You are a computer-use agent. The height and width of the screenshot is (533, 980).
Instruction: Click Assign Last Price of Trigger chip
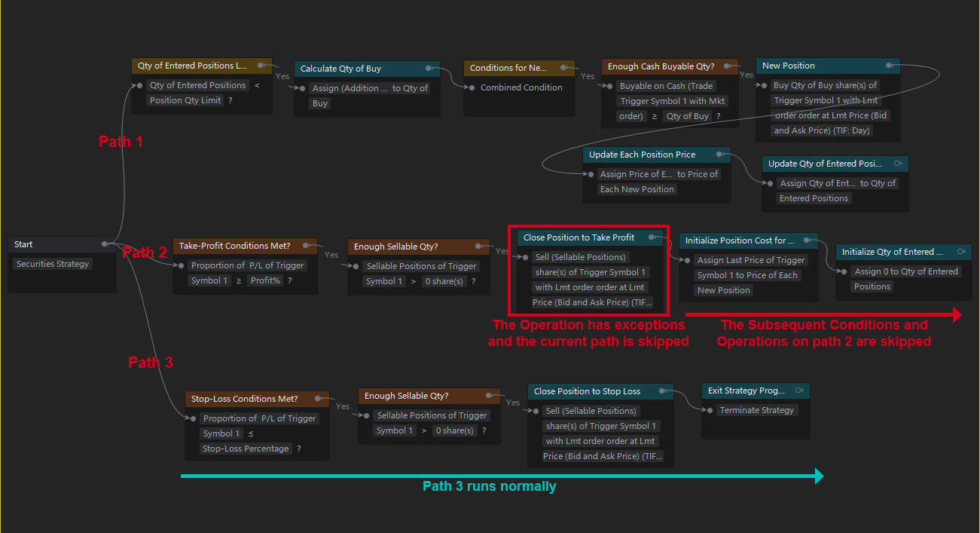[751, 260]
